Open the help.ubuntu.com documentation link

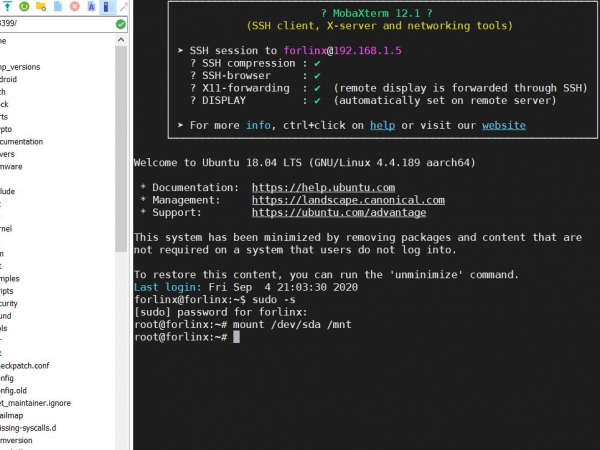tap(322, 187)
